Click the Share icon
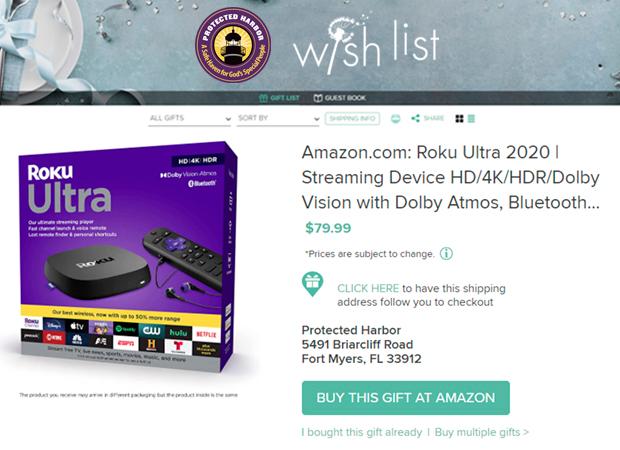The width and height of the screenshot is (620, 450). (x=415, y=118)
